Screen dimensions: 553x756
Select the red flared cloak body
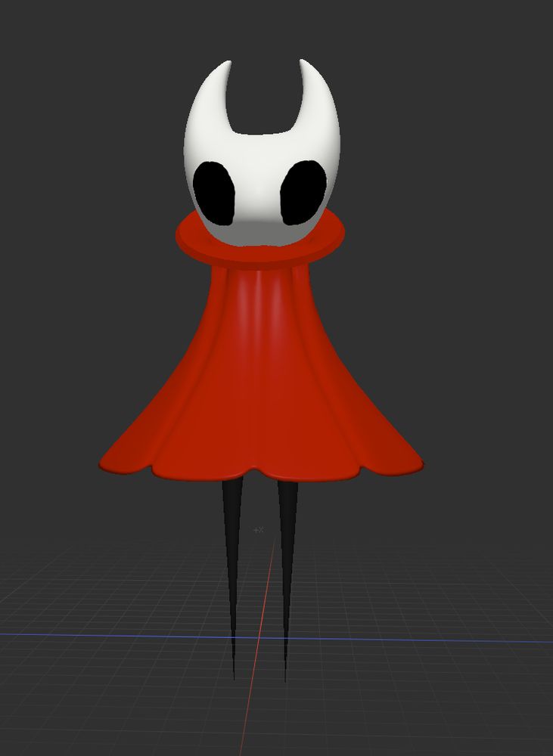tap(261, 376)
